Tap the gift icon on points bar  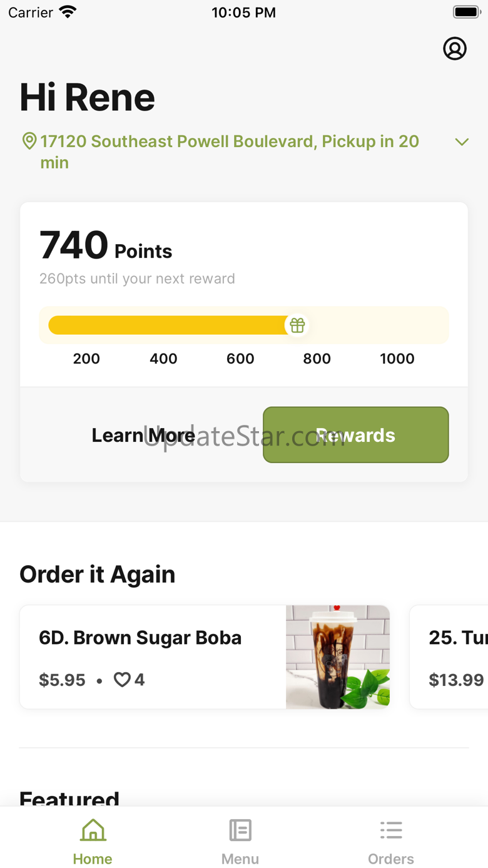[x=297, y=325]
